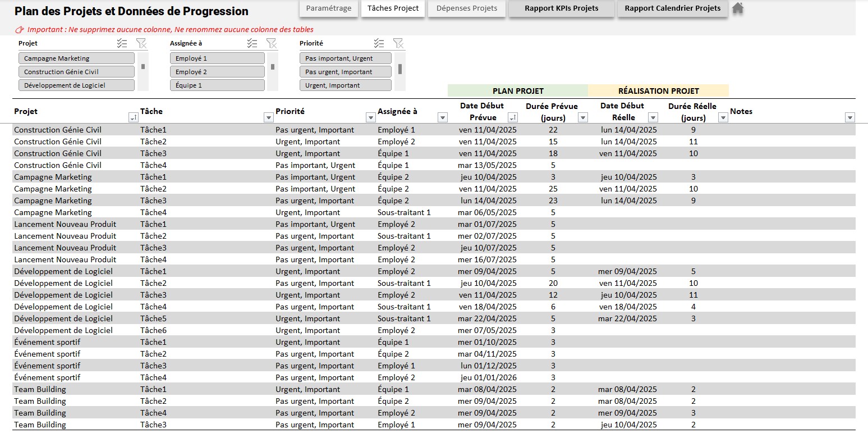
Task: Go to the Dépenses Projets tab
Action: tap(466, 8)
